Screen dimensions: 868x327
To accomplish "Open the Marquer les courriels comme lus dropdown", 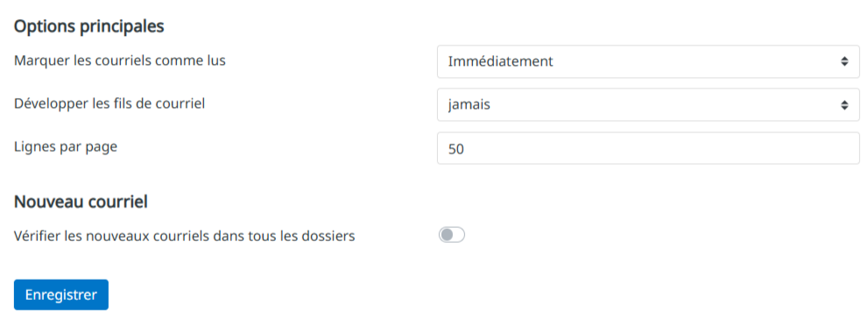I will coord(648,61).
